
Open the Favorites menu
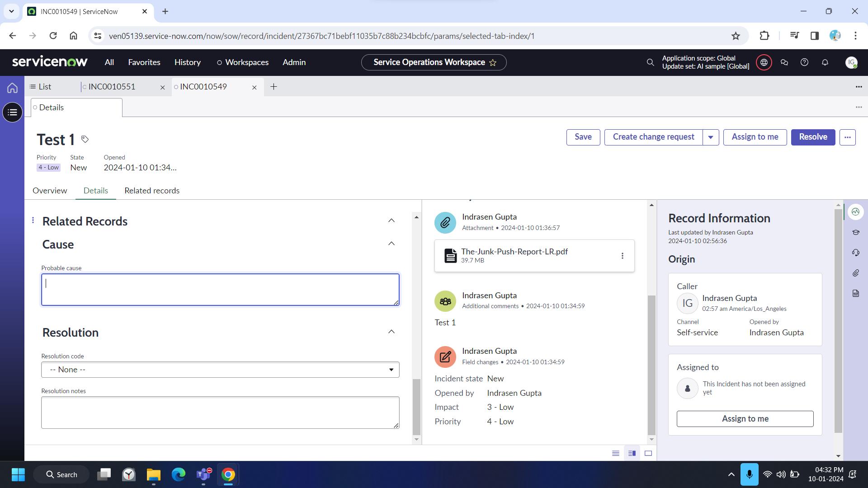point(144,62)
